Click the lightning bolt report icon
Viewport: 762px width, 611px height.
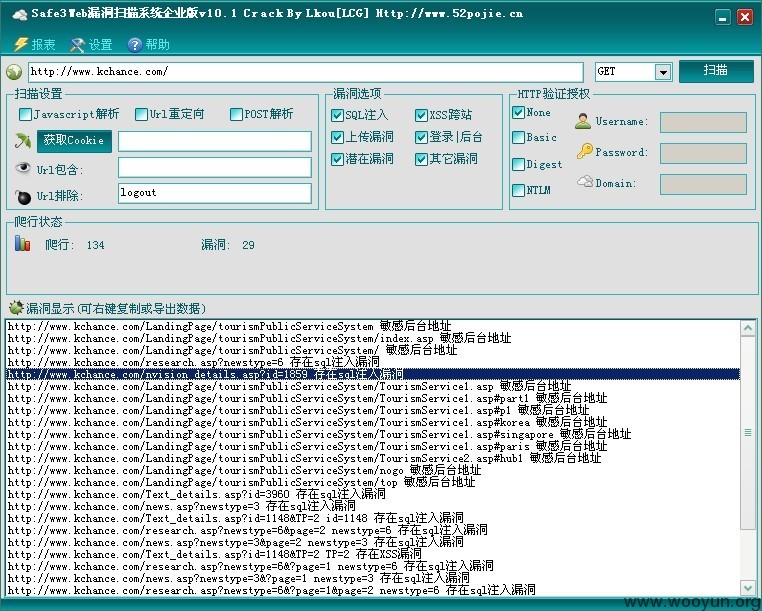pos(20,44)
